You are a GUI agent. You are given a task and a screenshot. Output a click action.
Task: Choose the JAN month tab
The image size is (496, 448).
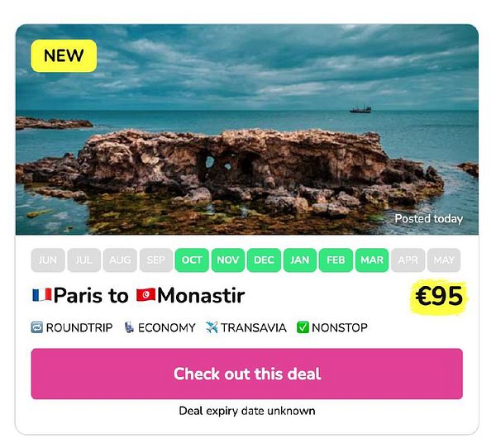point(300,260)
